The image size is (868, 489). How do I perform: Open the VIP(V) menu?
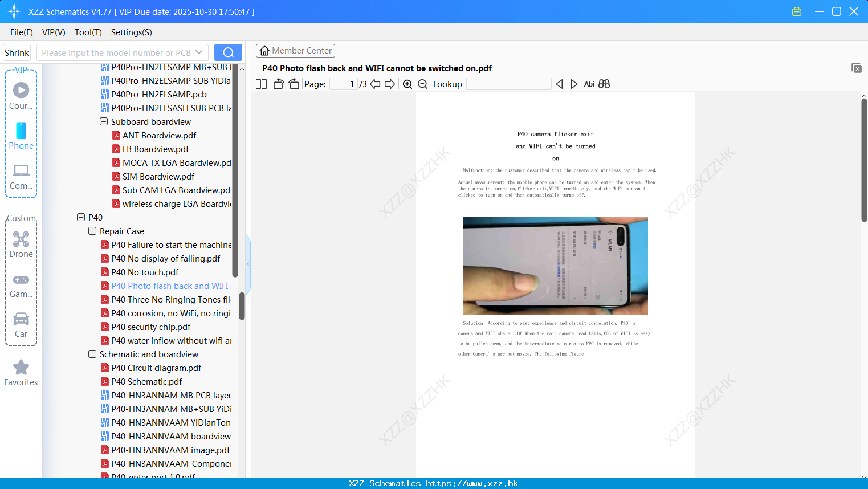pos(54,32)
